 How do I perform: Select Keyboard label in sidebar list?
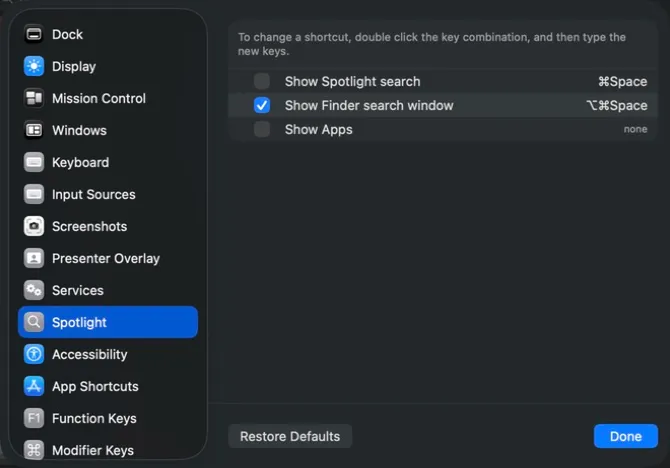[x=80, y=163]
